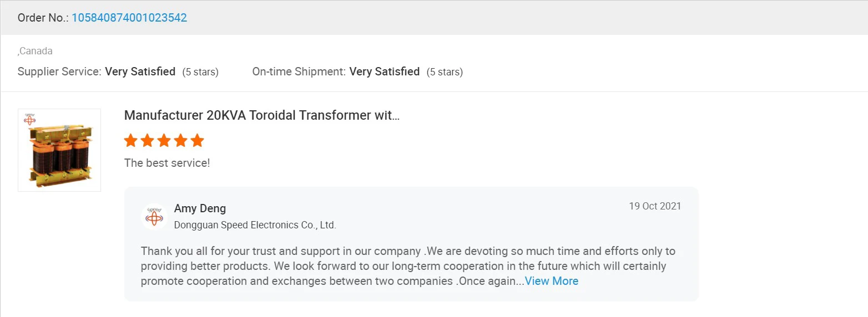
Task: Click the On-time Shipment label
Action: 299,71
